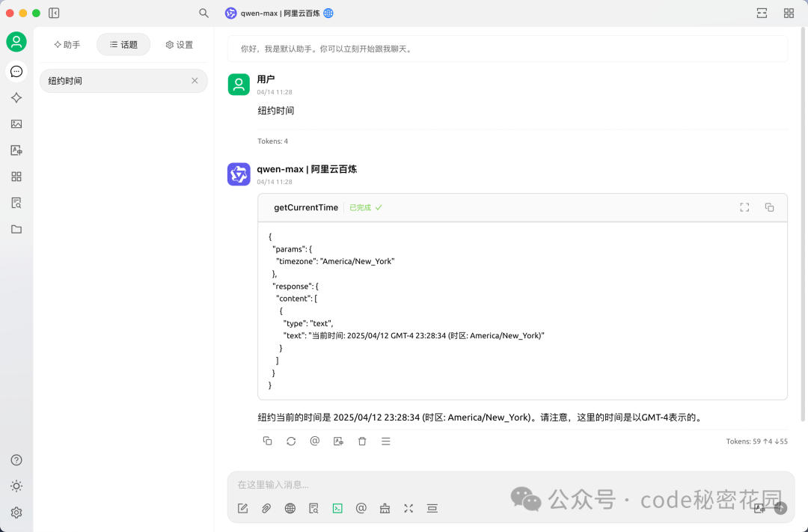Open more options menu under reply
Image resolution: width=808 pixels, height=532 pixels.
pos(386,441)
